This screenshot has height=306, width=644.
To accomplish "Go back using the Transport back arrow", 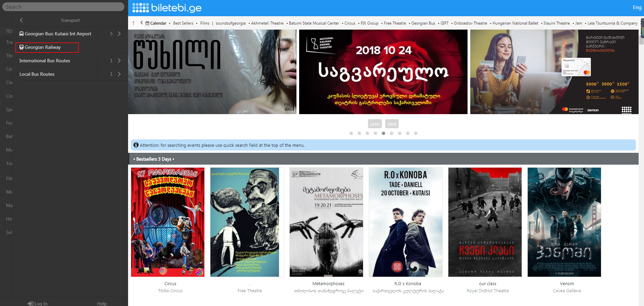I will tap(21, 20).
